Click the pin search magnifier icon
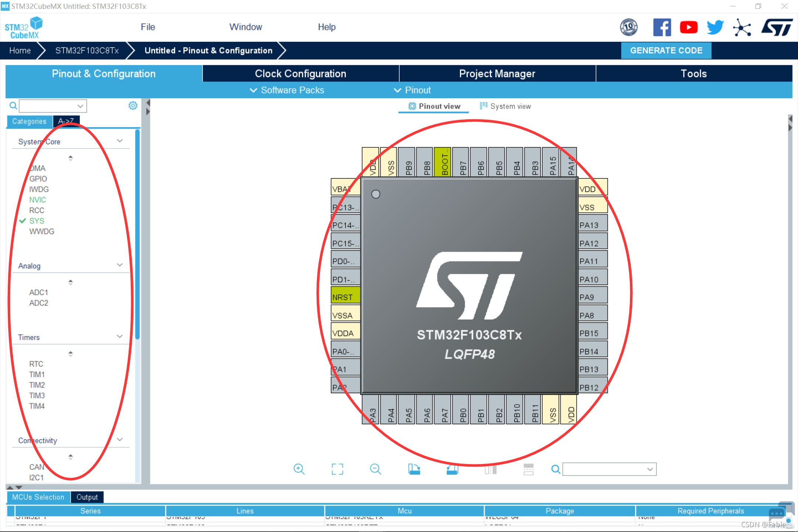The width and height of the screenshot is (798, 532). (555, 469)
